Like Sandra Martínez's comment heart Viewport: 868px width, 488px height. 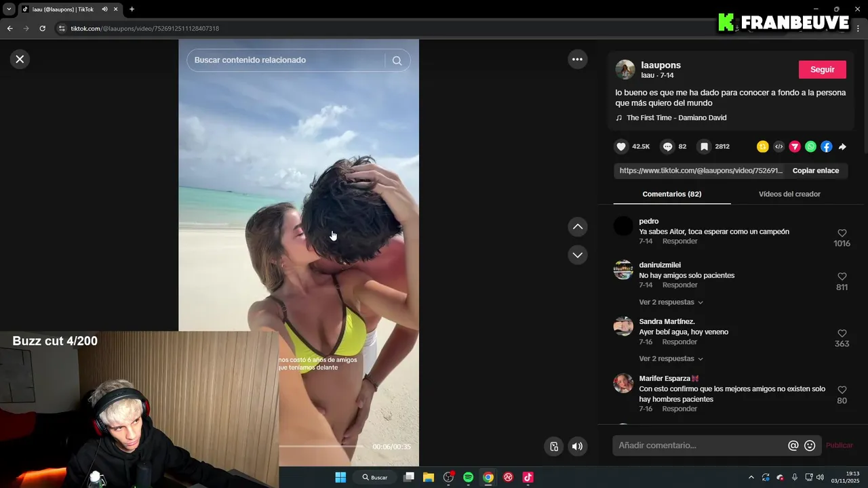842,333
